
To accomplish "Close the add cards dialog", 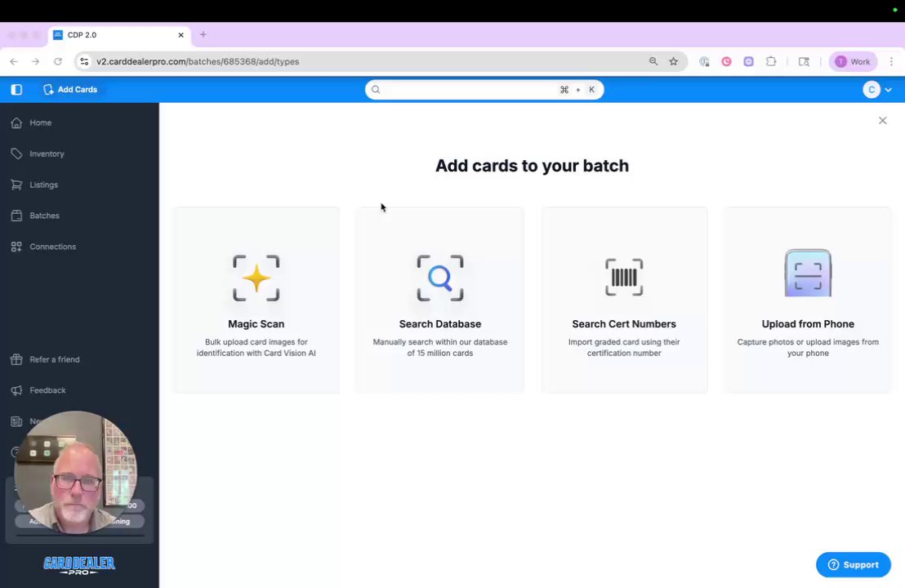I will [882, 121].
